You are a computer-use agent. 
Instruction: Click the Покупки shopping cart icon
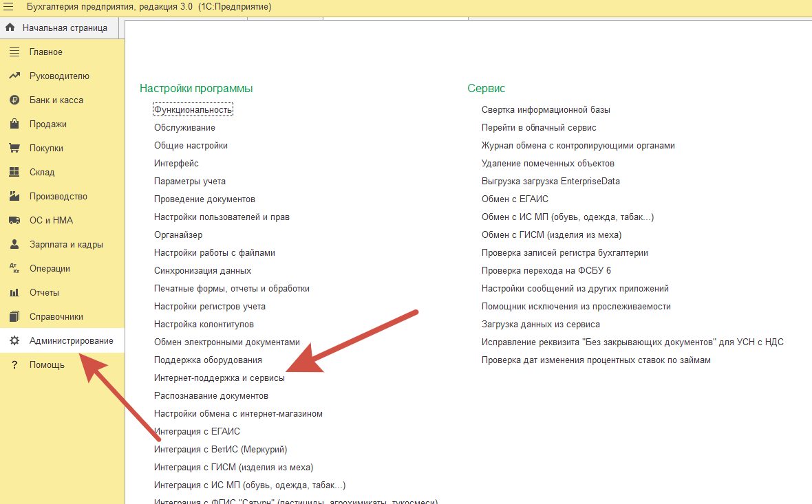click(x=14, y=149)
